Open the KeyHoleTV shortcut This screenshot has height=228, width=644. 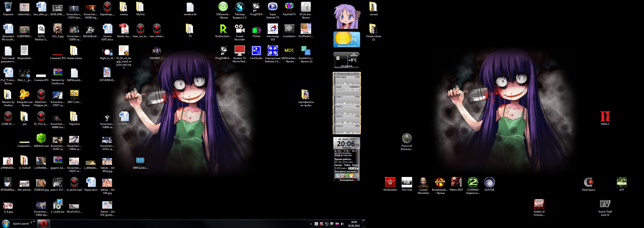(289, 9)
